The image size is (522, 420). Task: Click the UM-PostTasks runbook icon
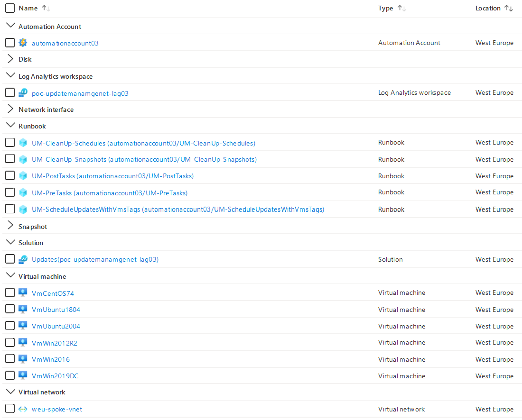[23, 175]
